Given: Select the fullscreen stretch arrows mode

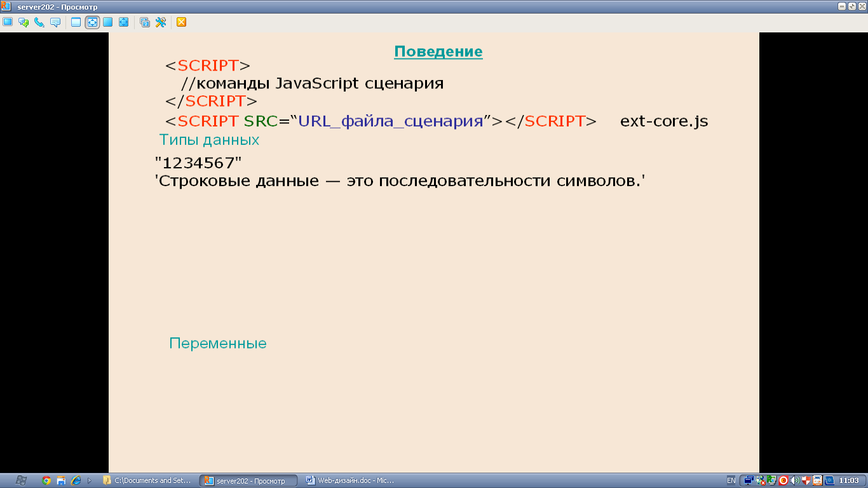Looking at the screenshot, I should pos(124,22).
